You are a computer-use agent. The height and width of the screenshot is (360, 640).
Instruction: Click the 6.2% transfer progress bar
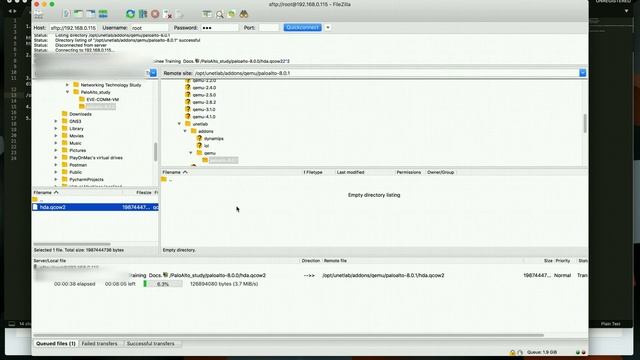pyautogui.click(x=162, y=284)
